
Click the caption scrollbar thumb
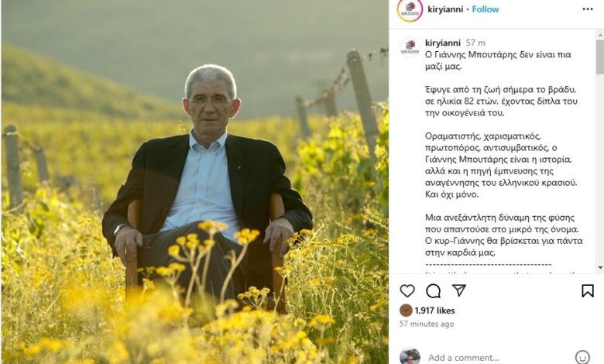600,57
